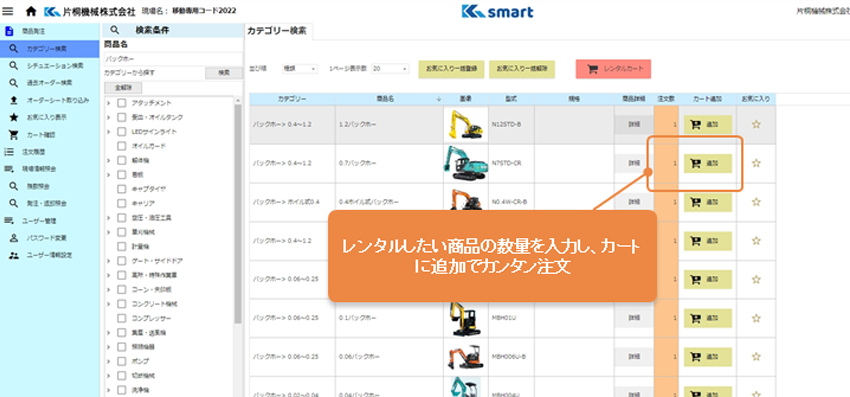Screen dimensions: 850x397
Task: Click お気に入り一括登録 button
Action: pyautogui.click(x=451, y=69)
